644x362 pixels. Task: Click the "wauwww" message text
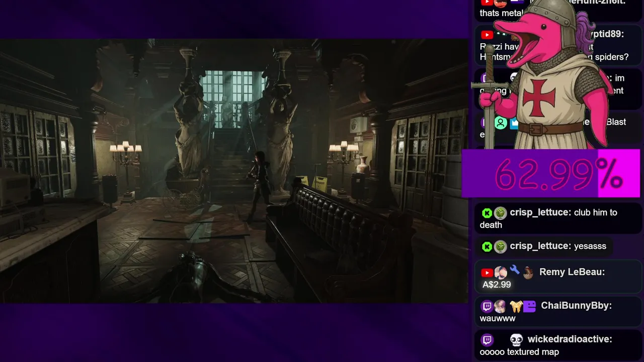click(498, 319)
